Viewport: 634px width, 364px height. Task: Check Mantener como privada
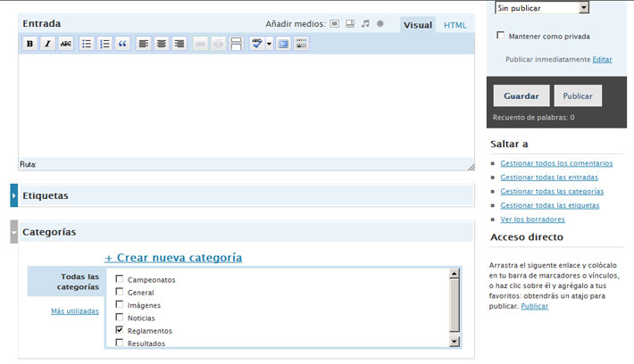pyautogui.click(x=501, y=36)
